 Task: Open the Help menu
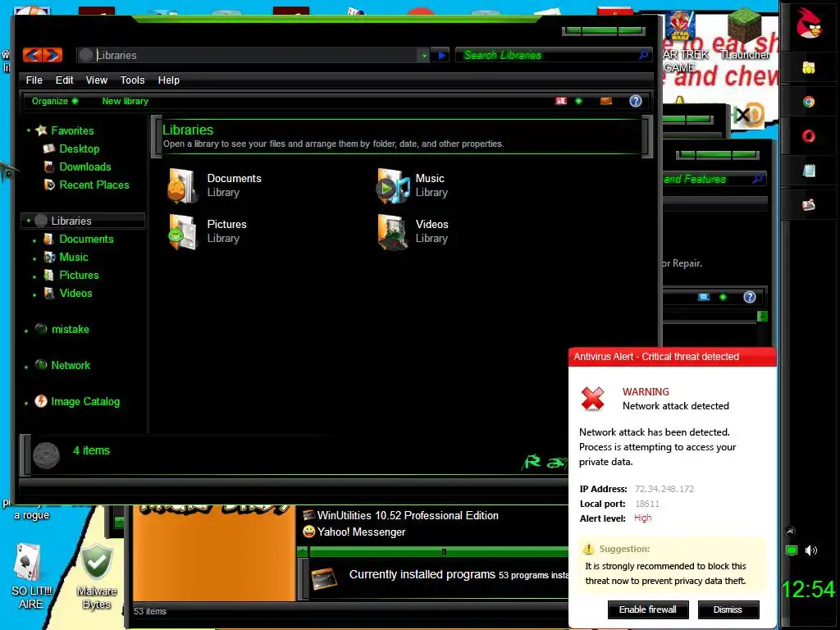tap(169, 80)
